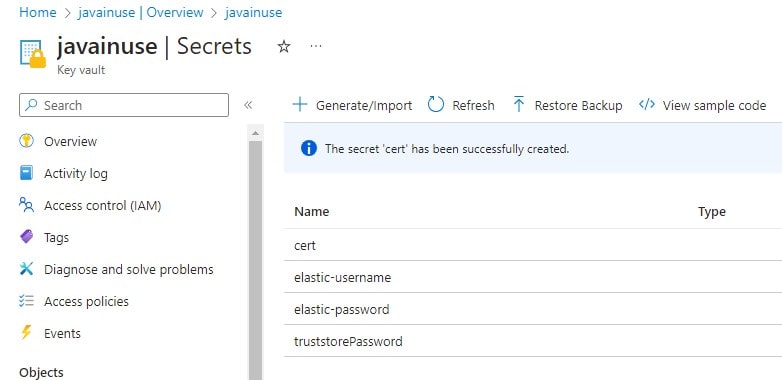Click the Access policies checklist icon
This screenshot has width=782, height=380.
pos(26,301)
